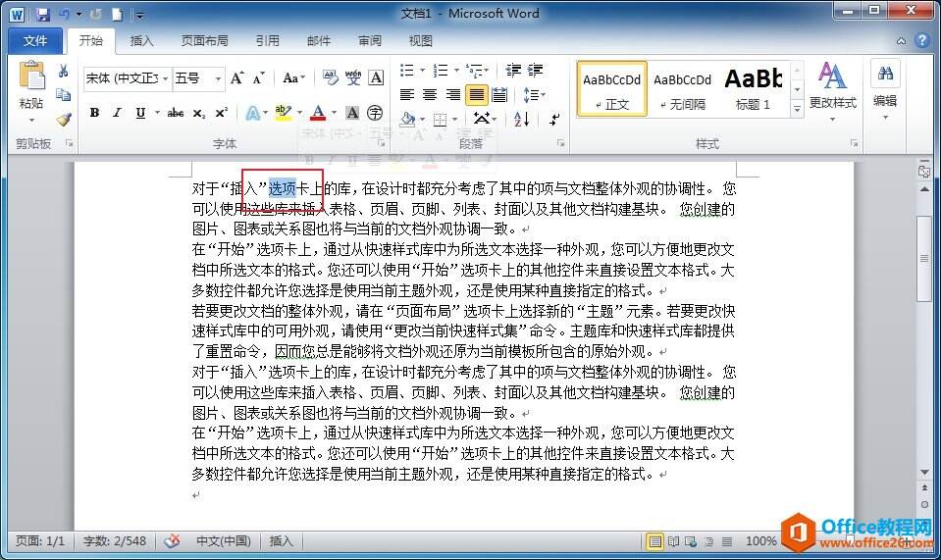
Task: Apply subscript x₂ formatting
Action: pos(198,113)
